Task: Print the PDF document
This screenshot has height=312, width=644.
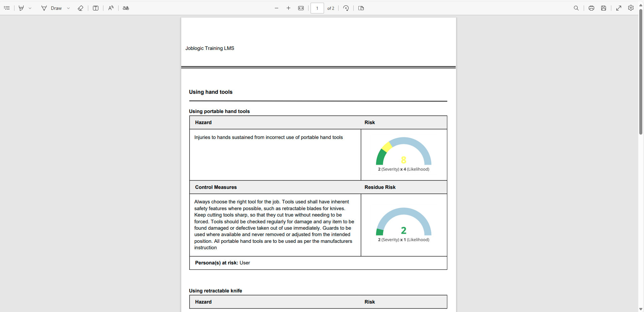Action: pyautogui.click(x=591, y=8)
